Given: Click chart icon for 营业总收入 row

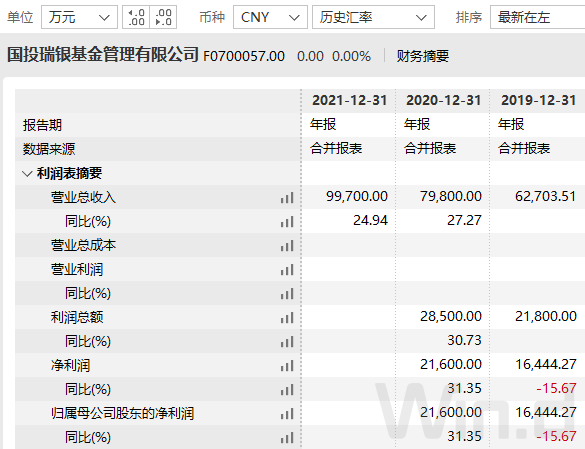Looking at the screenshot, I should 287,198.
